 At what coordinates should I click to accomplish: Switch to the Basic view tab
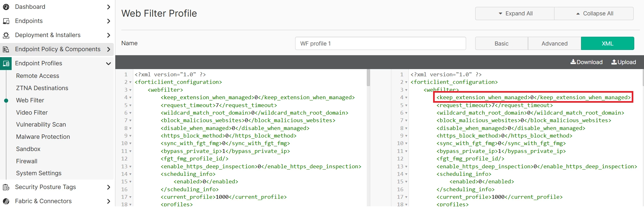click(x=501, y=43)
